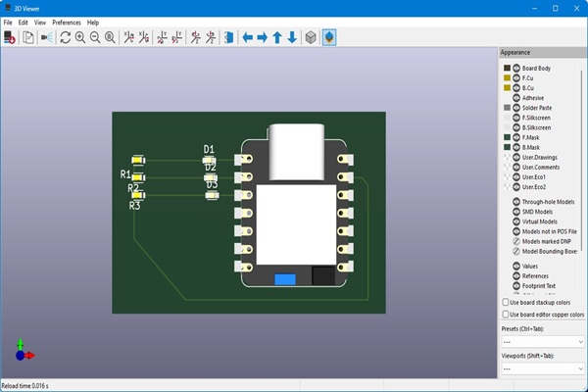
Task: Click the Zoom to Fit icon
Action: pos(110,37)
